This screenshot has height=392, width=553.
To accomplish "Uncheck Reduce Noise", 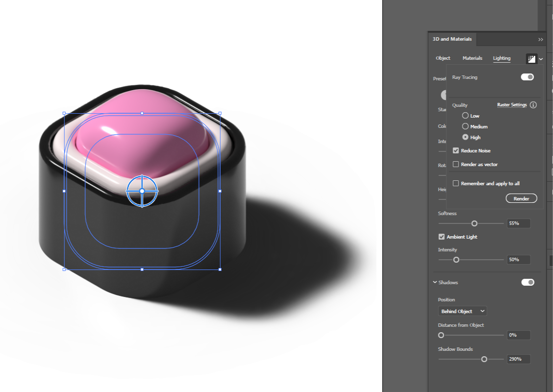I will point(456,150).
